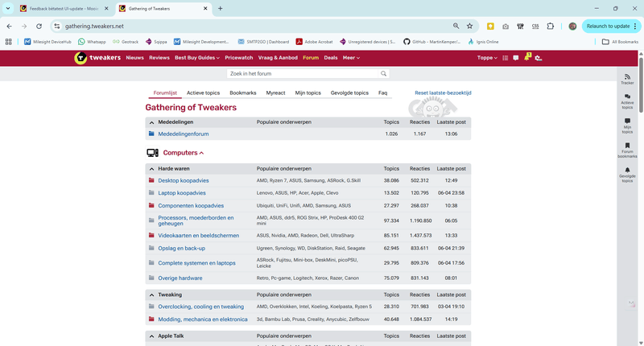Switch to the Forumlijst tab

(165, 93)
